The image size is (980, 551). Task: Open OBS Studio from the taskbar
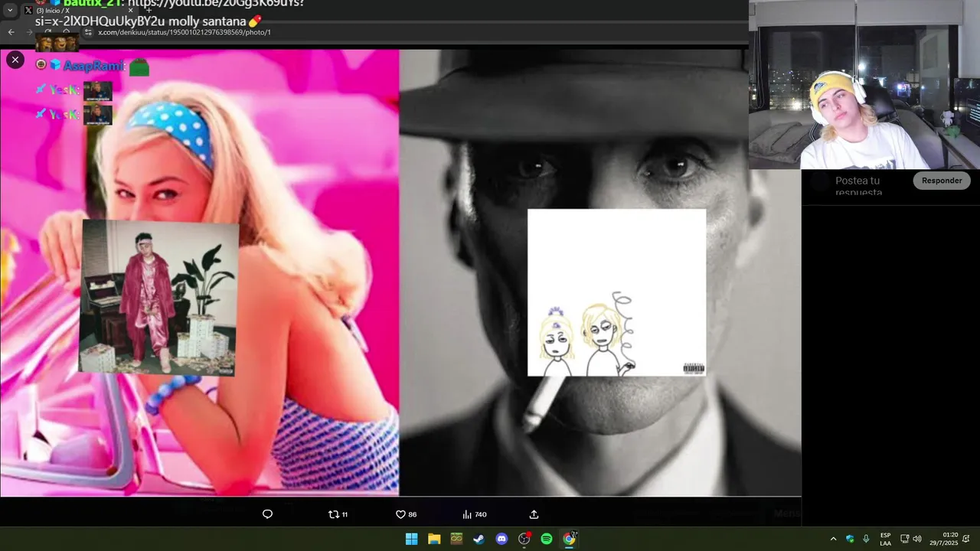pos(524,539)
